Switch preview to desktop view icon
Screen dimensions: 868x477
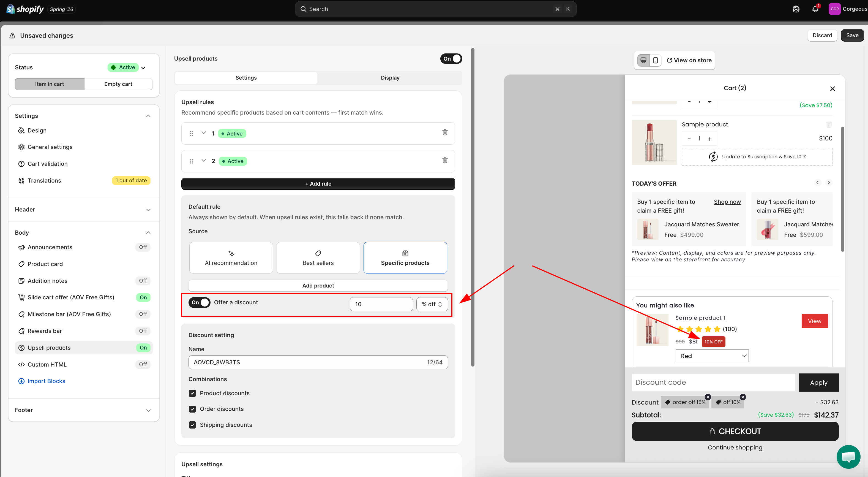coord(643,60)
